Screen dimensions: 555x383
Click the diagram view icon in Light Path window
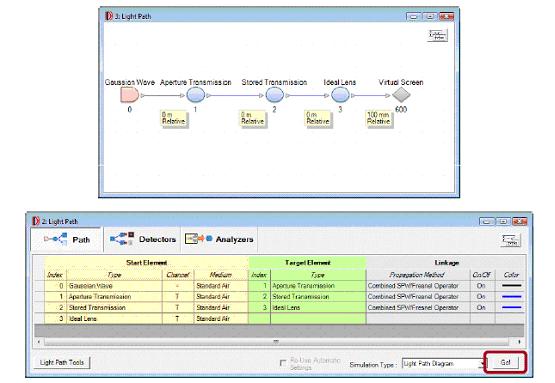[x=437, y=35]
